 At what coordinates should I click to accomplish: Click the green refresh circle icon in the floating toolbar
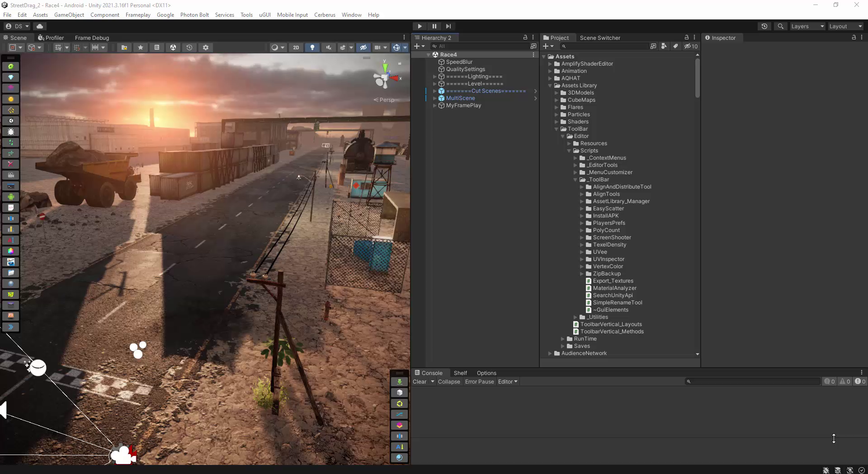[399, 403]
